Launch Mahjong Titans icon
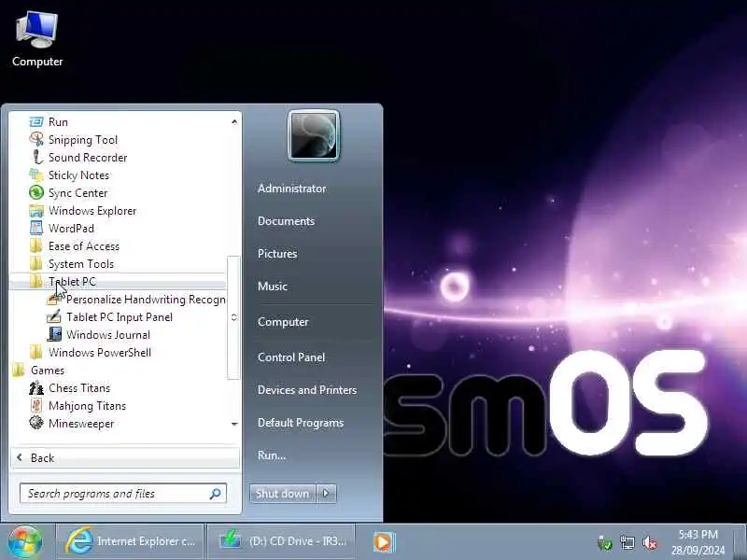This screenshot has height=560, width=747. (x=36, y=405)
